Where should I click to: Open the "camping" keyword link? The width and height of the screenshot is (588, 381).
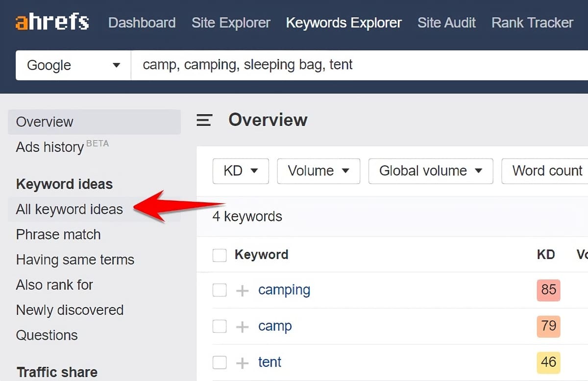pos(284,290)
